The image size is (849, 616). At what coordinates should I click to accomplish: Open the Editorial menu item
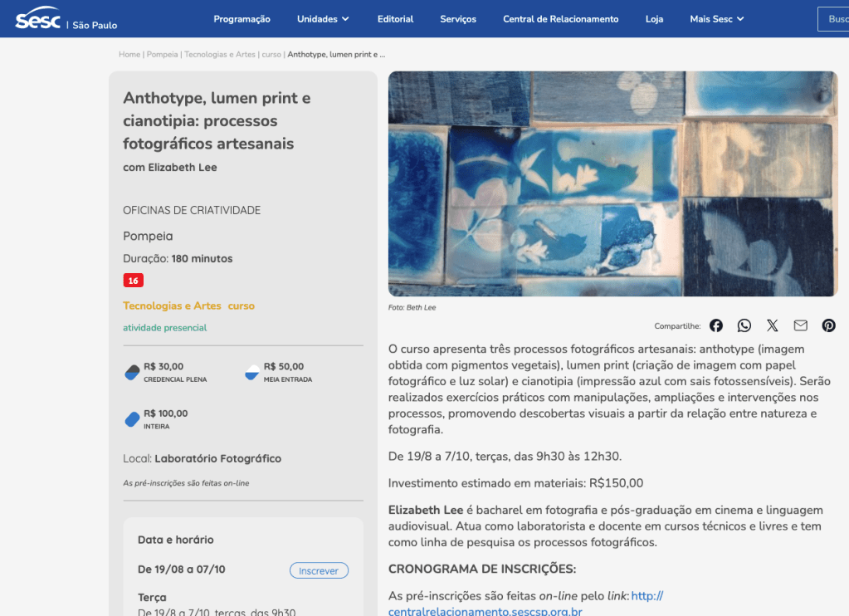pyautogui.click(x=395, y=19)
